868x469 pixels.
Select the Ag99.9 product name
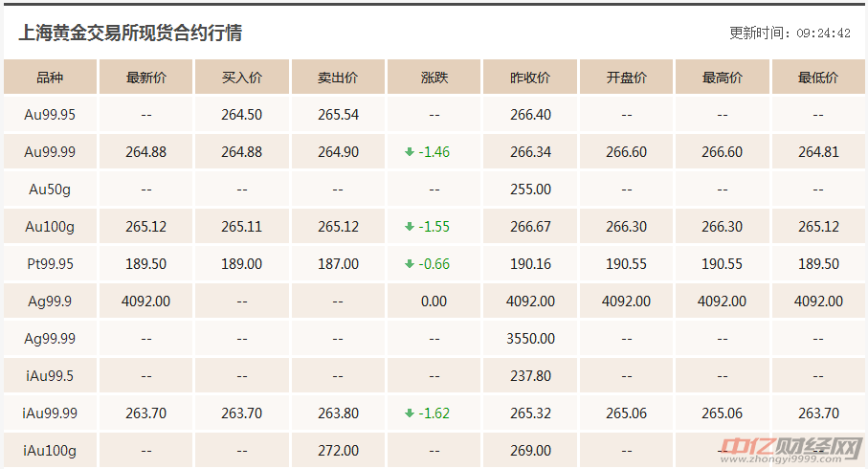tap(50, 301)
